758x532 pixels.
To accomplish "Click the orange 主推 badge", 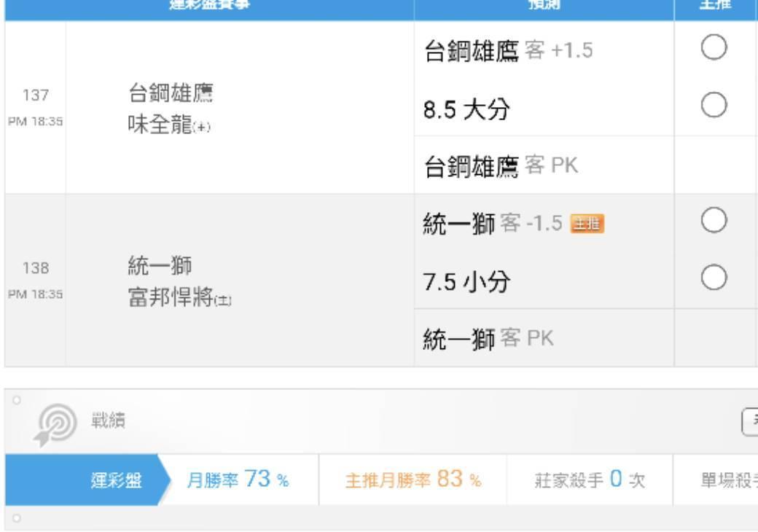I will [x=587, y=224].
